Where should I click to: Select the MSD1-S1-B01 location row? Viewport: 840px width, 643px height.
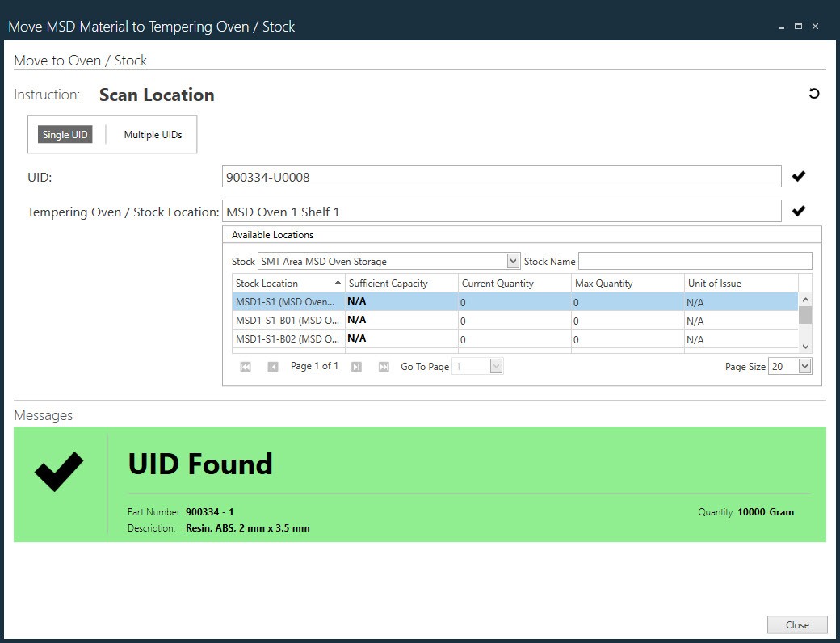[286, 321]
